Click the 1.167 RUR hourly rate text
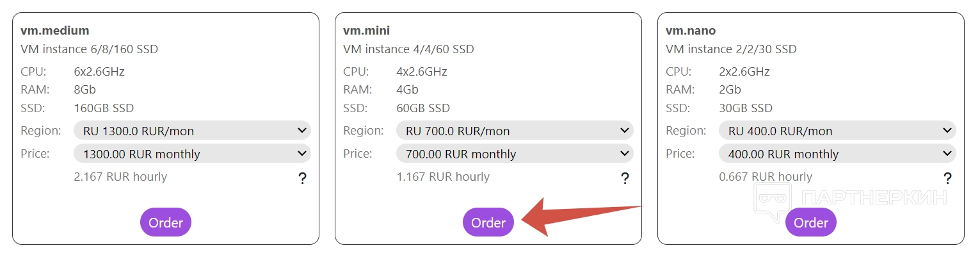 coord(443,177)
